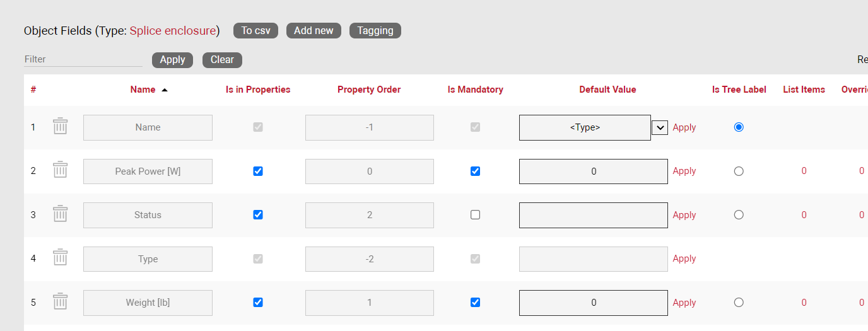Image resolution: width=868 pixels, height=331 pixels.
Task: Uncheck Is Mandatory for Weight [lb]
Action: (x=476, y=303)
